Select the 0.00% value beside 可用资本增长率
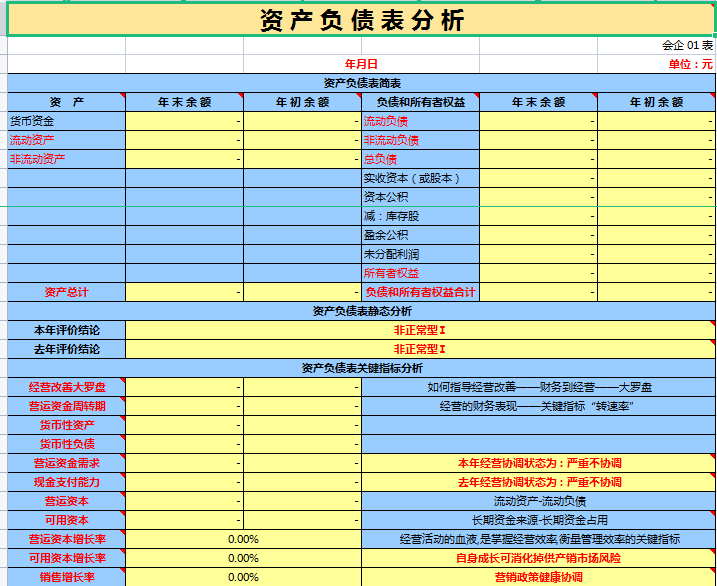Image resolution: width=717 pixels, height=586 pixels. coord(243,558)
